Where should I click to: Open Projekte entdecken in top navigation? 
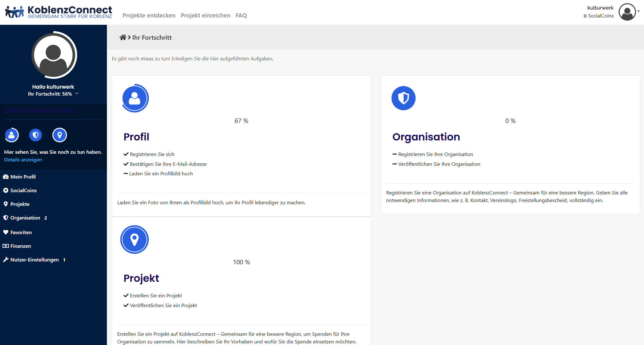coord(149,15)
